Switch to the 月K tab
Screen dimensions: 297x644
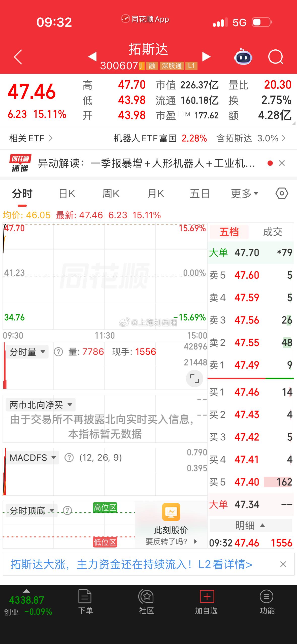pyautogui.click(x=156, y=194)
